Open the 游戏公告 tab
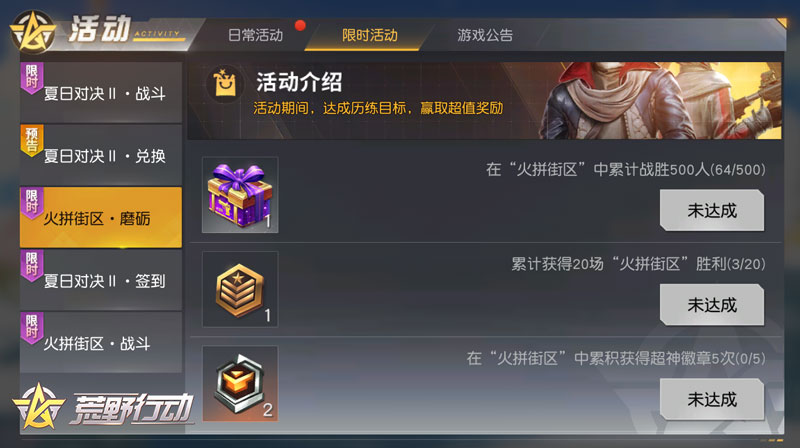800x448 pixels. (x=485, y=35)
